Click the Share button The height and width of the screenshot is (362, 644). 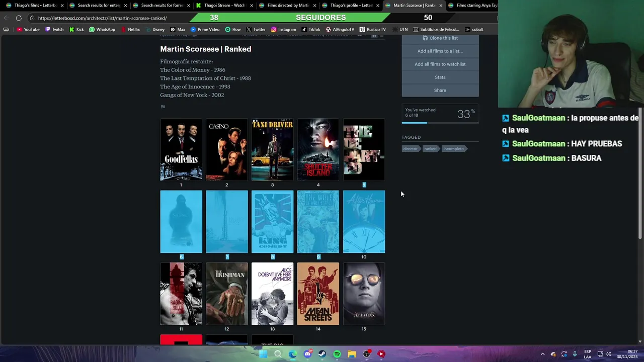tap(440, 90)
